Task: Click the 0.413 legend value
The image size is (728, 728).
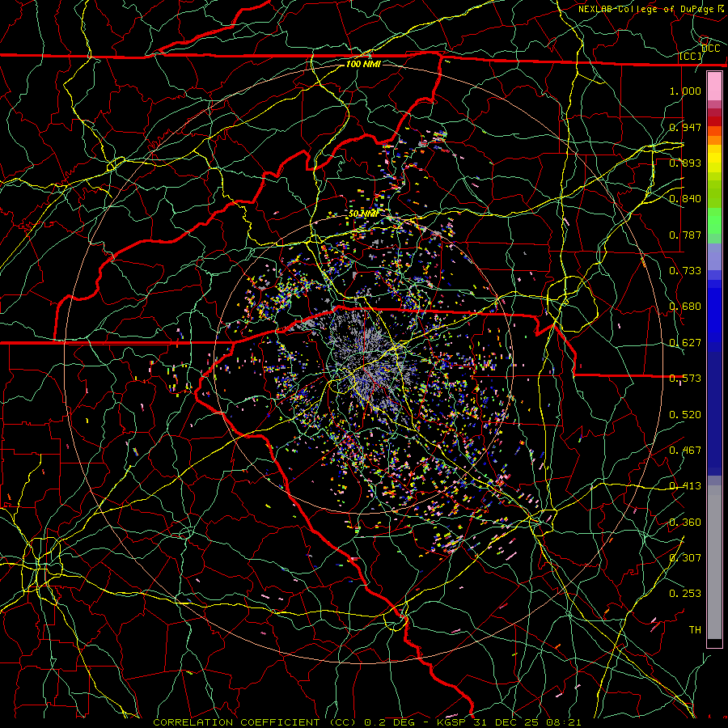Action: 685,486
